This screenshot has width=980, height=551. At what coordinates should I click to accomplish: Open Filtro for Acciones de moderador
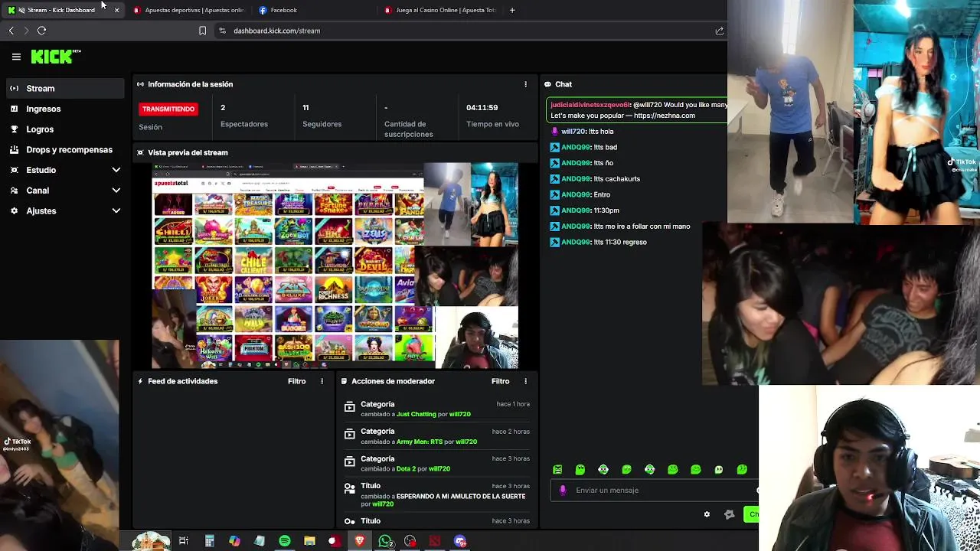[500, 381]
